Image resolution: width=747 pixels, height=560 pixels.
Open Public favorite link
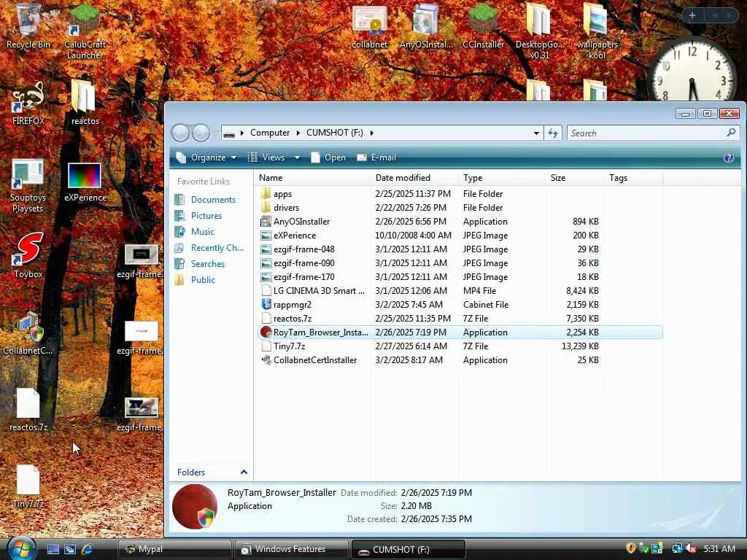pyautogui.click(x=203, y=280)
